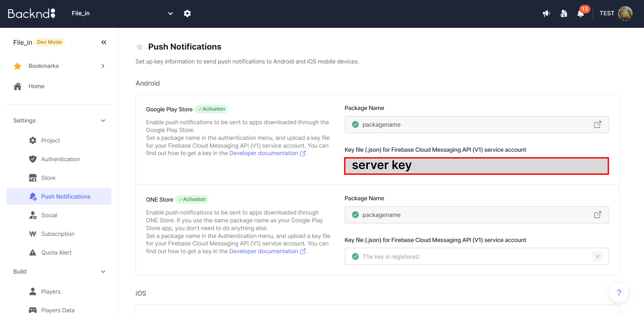The image size is (644, 315).
Task: Open help question mark button
Action: [619, 293]
